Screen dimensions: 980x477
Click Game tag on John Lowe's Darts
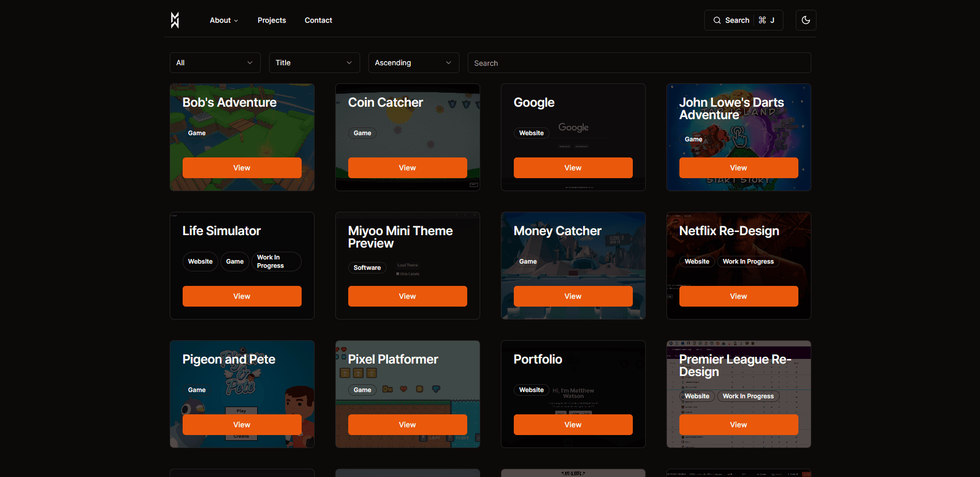tap(693, 139)
